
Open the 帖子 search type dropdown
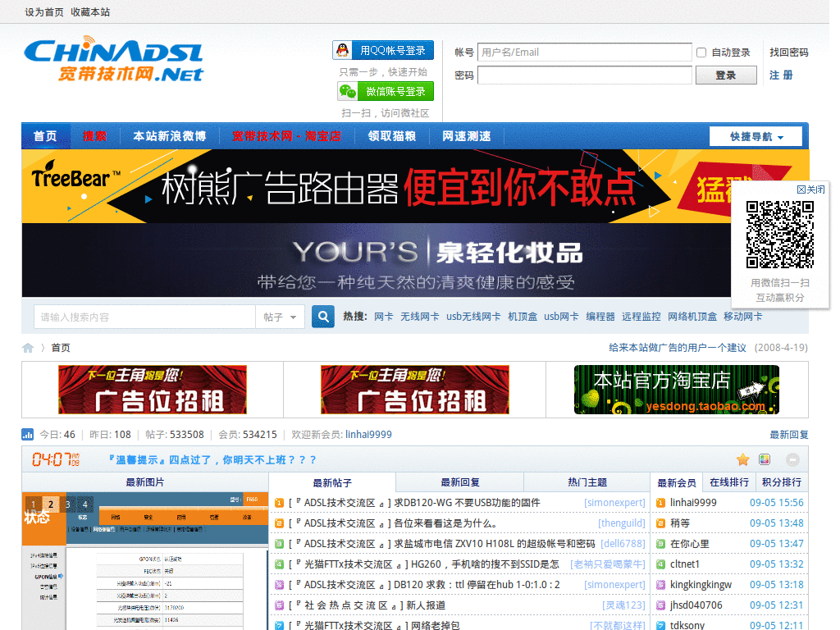(x=280, y=317)
